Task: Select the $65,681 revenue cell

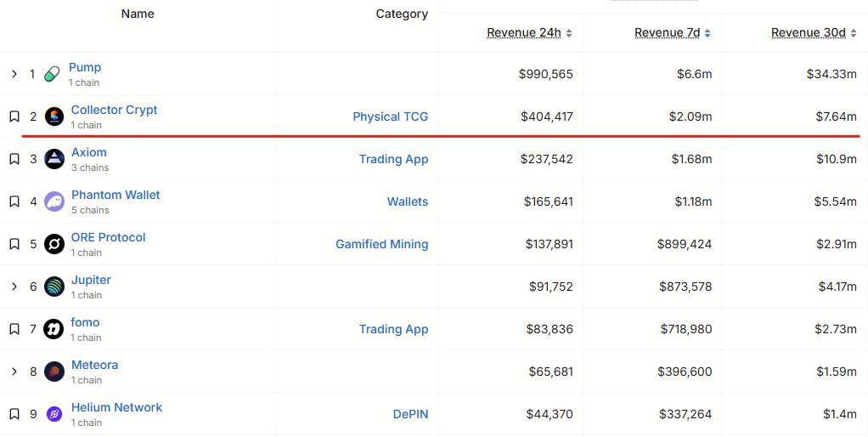Action: tap(551, 372)
